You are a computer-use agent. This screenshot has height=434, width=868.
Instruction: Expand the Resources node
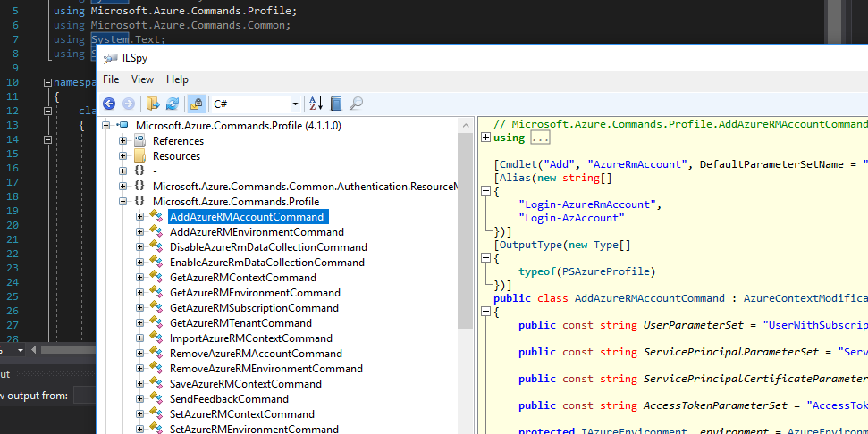point(122,156)
